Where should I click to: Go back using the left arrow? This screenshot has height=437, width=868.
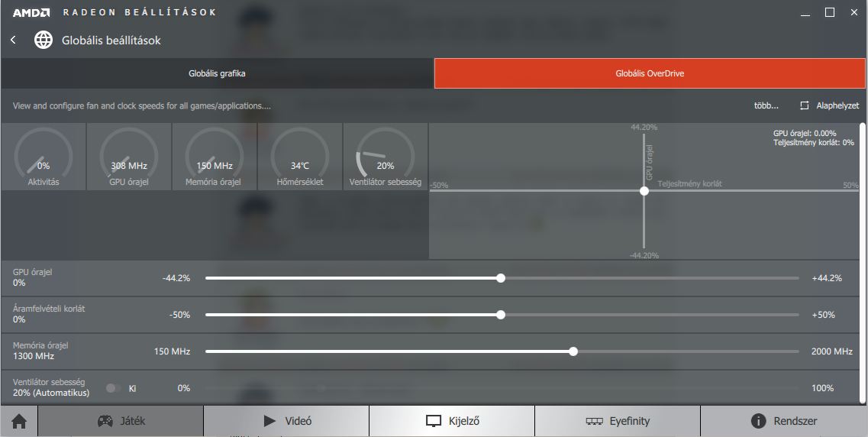pyautogui.click(x=13, y=40)
